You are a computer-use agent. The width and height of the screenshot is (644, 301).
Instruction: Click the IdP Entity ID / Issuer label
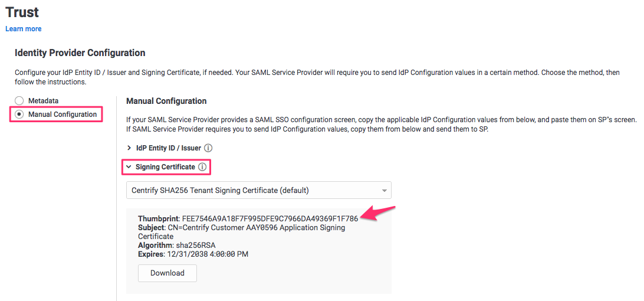click(x=168, y=148)
